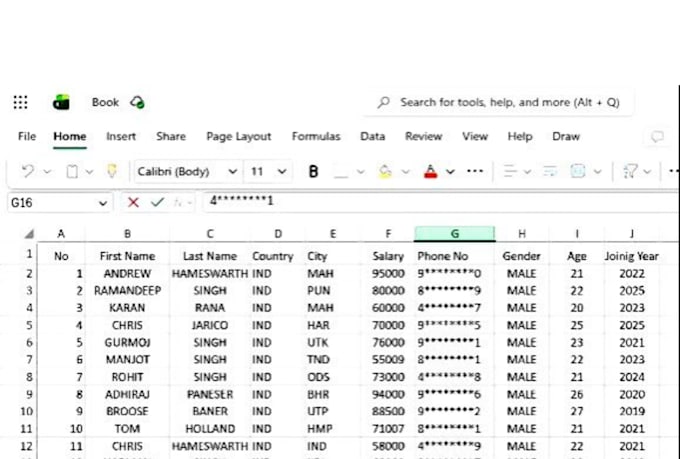Click the age cell showing 27
680x459 pixels.
(x=576, y=411)
